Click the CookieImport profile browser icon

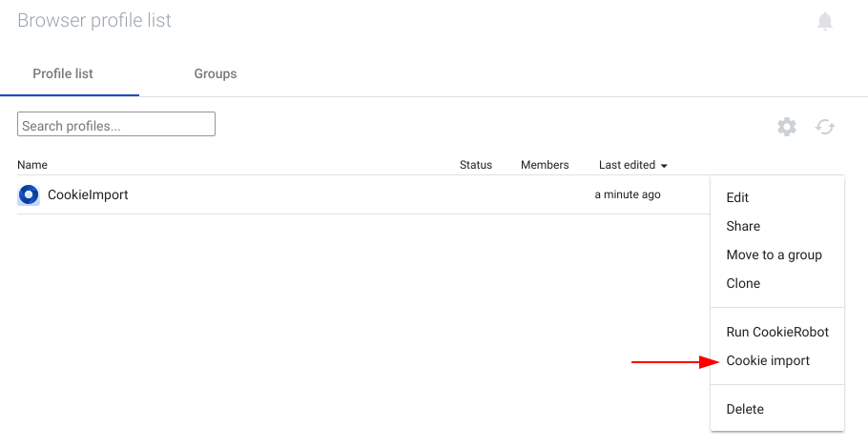(x=29, y=194)
